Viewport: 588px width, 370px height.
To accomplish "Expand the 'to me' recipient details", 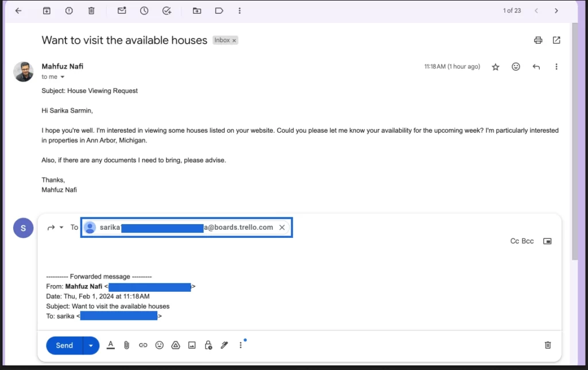I will (62, 77).
